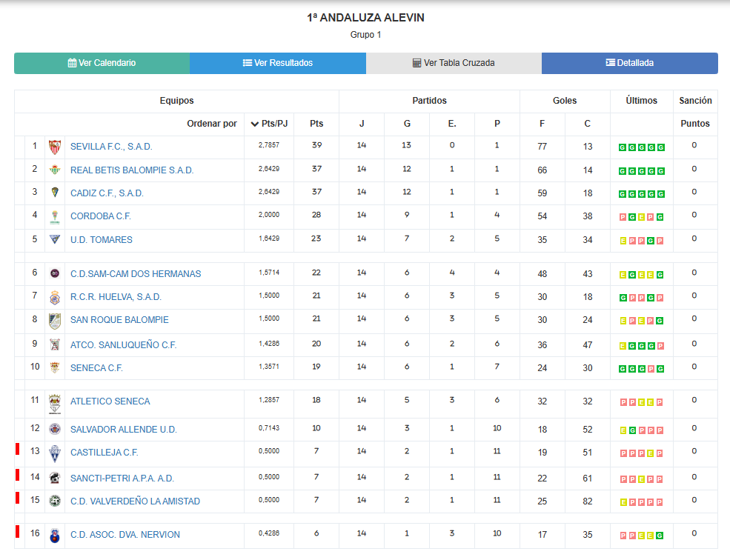Click the Sevilla F.C. club crest

click(x=54, y=147)
